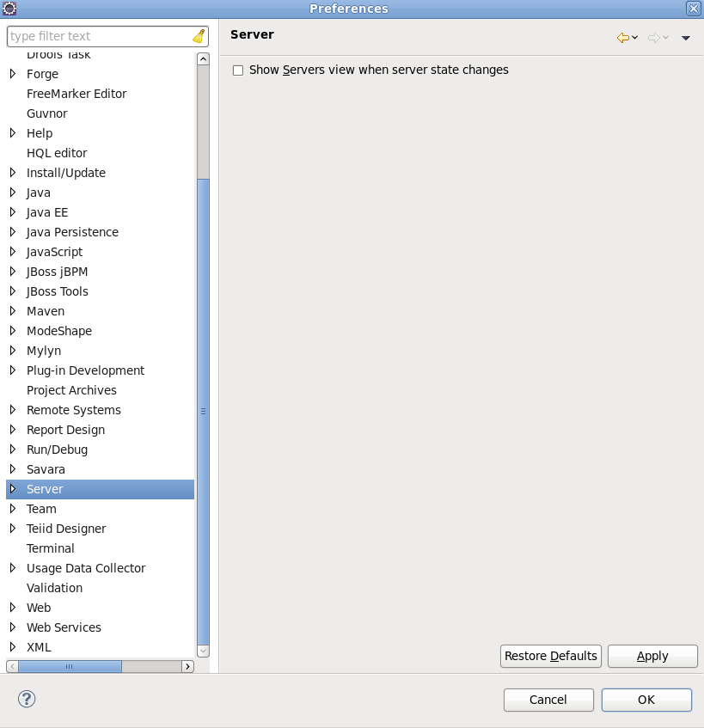The width and height of the screenshot is (704, 728).
Task: Open the preference page view menu triangle
Action: [685, 38]
